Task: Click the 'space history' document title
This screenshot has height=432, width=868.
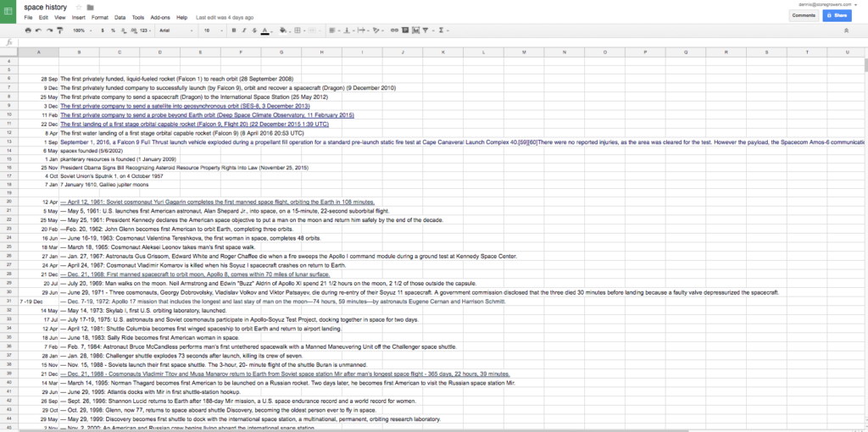Action: coord(47,7)
